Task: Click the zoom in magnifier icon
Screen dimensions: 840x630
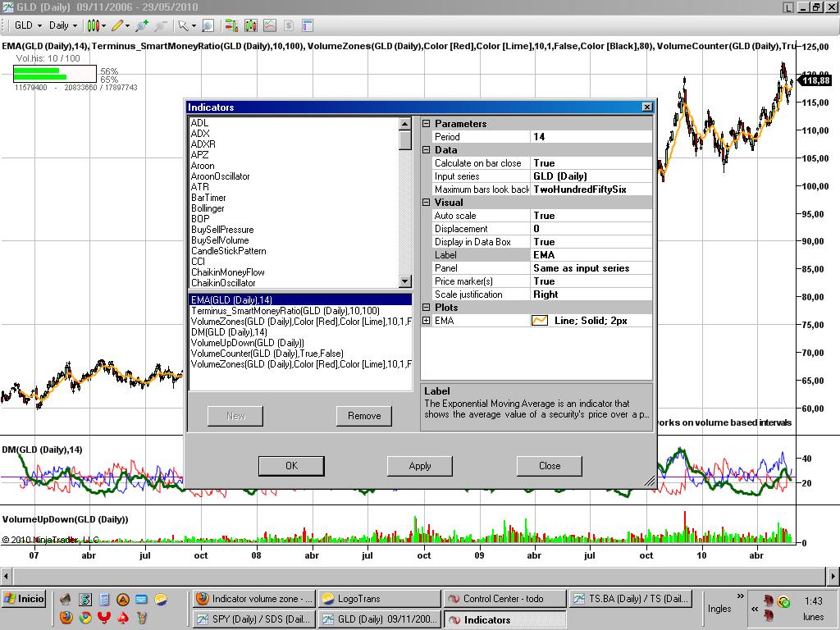Action: coord(141,25)
